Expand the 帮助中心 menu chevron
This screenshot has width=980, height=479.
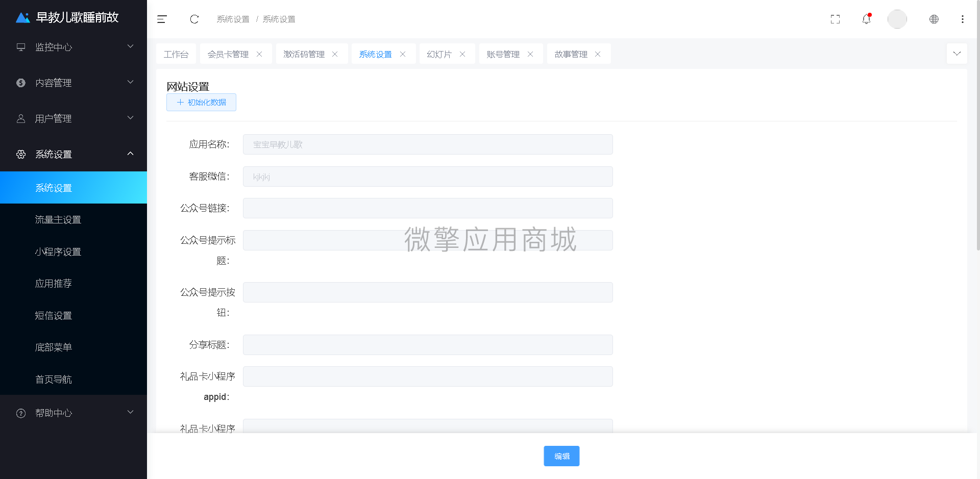coord(130,412)
